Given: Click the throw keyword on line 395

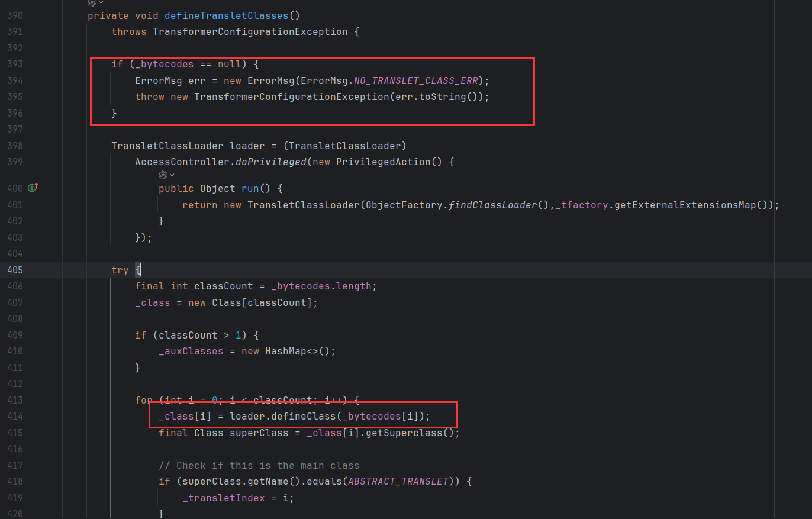Looking at the screenshot, I should (x=150, y=96).
